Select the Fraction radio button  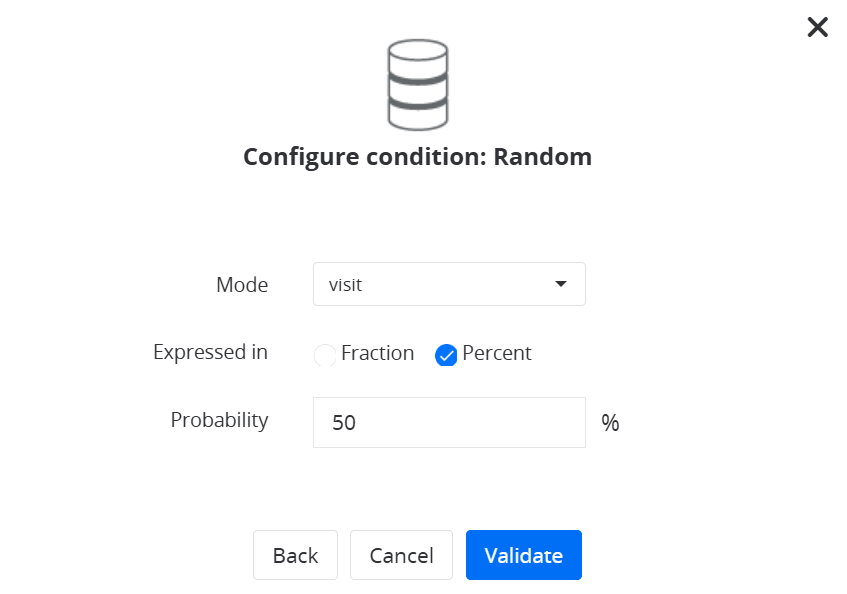[x=325, y=354]
